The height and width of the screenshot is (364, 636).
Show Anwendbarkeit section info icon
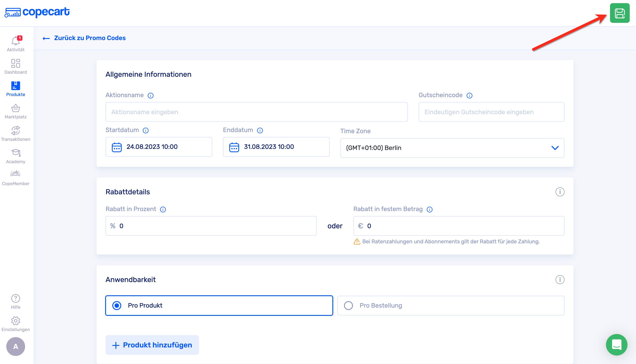click(x=560, y=280)
